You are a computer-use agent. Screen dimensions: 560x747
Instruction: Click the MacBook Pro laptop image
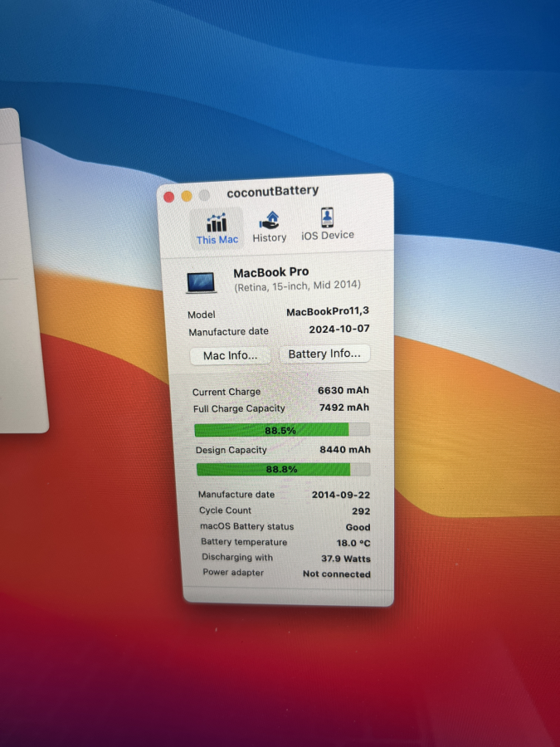(201, 282)
